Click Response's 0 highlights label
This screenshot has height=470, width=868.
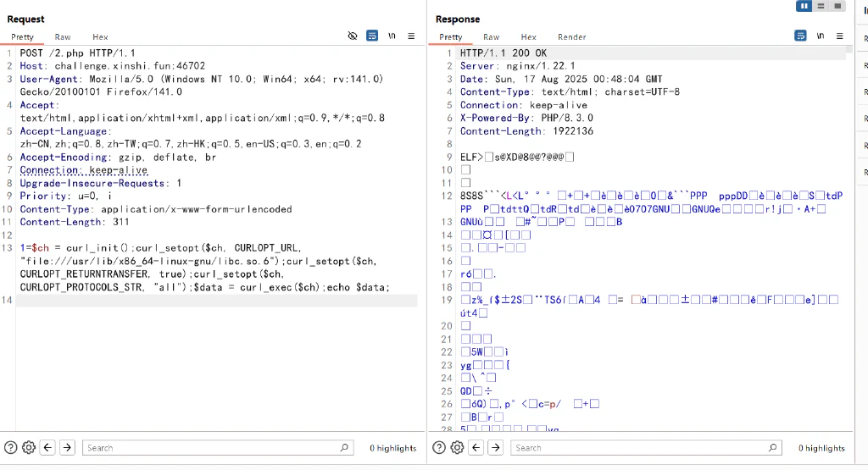(x=821, y=448)
